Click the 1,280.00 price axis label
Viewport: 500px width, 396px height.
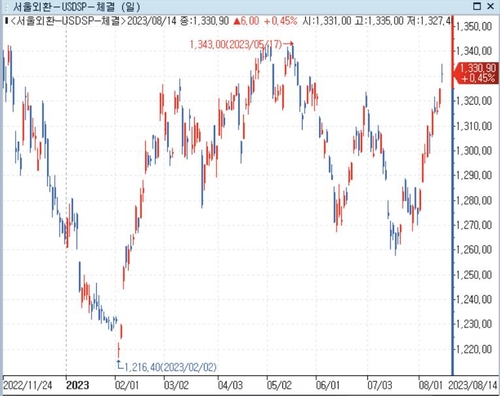pos(474,200)
